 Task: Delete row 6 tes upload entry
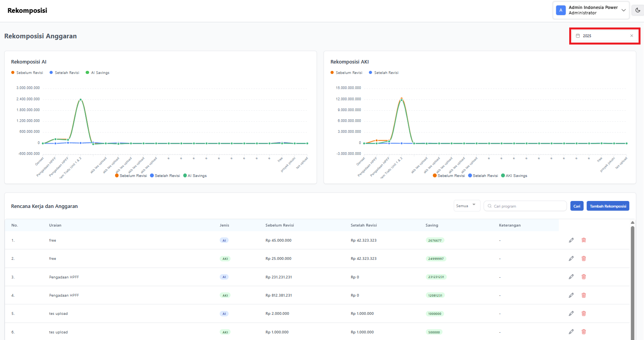(584, 332)
